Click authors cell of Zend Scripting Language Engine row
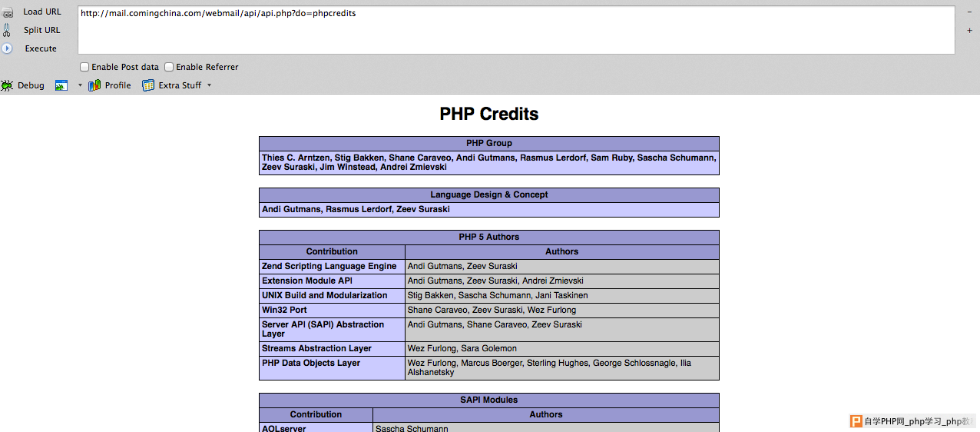 click(562, 267)
